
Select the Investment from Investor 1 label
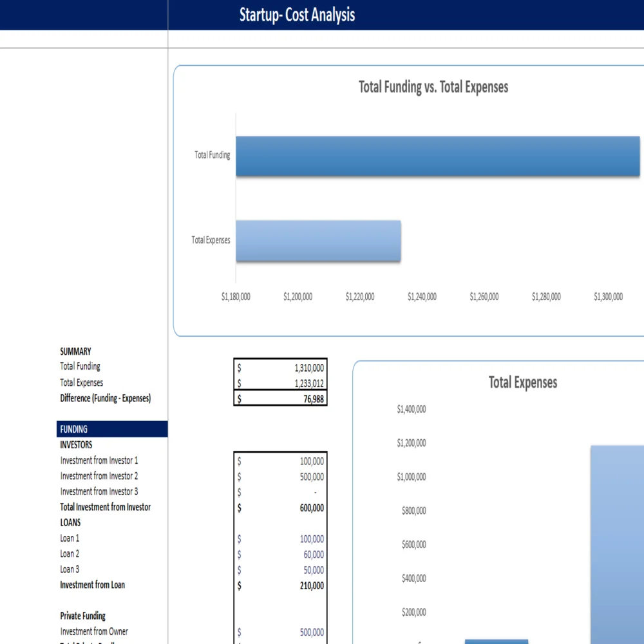(98, 460)
